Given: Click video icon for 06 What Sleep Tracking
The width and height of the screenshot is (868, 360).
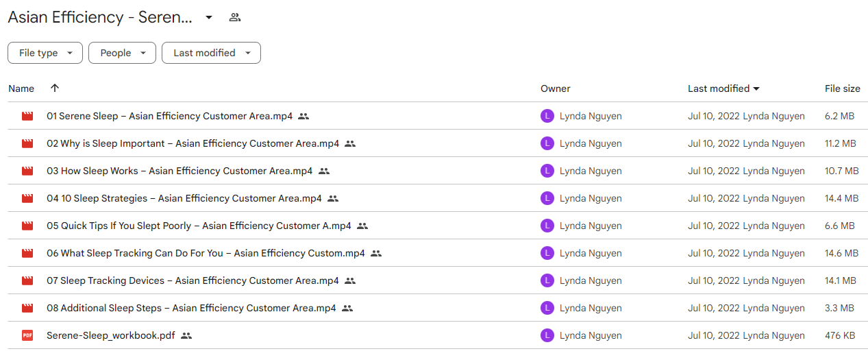Looking at the screenshot, I should [x=27, y=254].
